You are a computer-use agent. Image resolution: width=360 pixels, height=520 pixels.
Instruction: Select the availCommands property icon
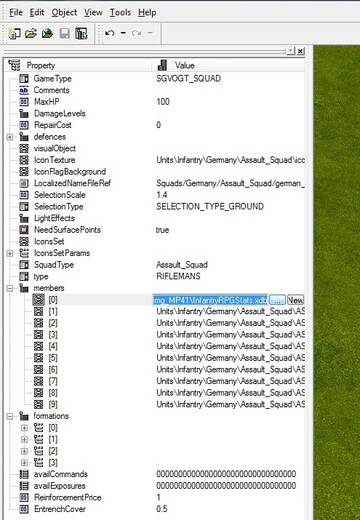pyautogui.click(x=24, y=474)
